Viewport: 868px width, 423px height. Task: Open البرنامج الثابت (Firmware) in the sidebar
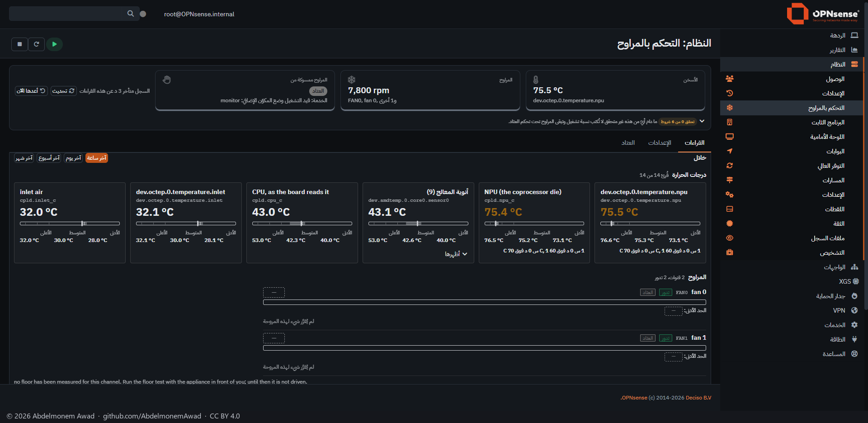click(x=792, y=122)
